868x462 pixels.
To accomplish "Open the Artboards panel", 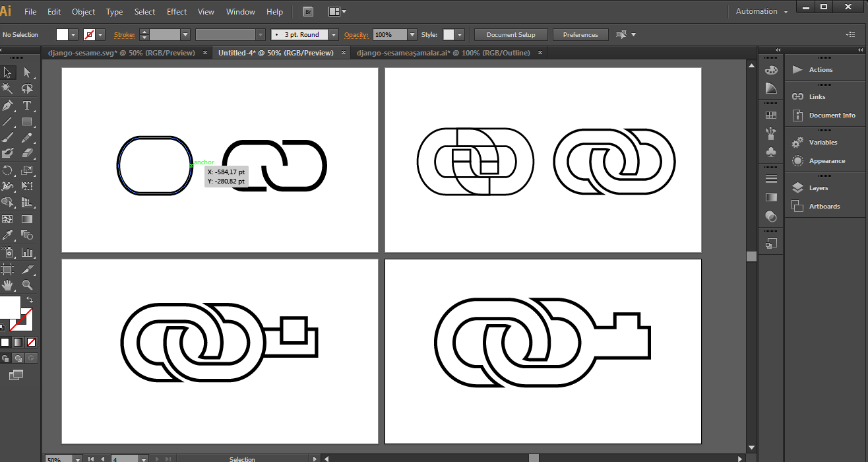I will (824, 207).
